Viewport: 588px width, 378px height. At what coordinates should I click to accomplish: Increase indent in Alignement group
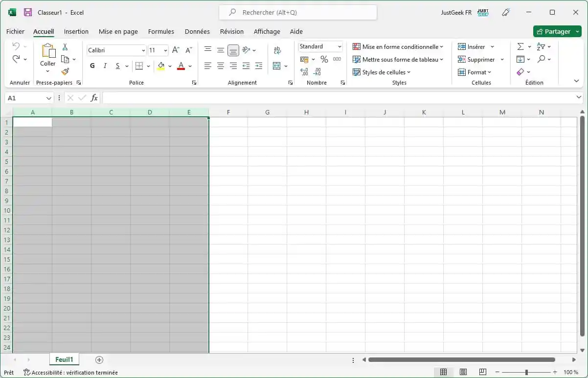259,66
